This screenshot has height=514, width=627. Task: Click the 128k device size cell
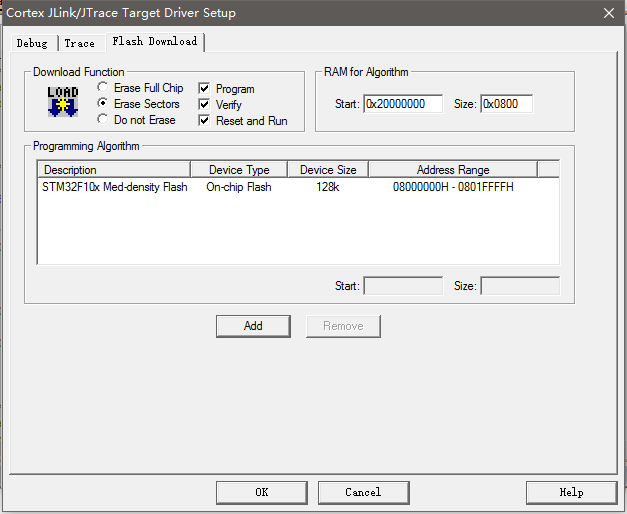(328, 187)
